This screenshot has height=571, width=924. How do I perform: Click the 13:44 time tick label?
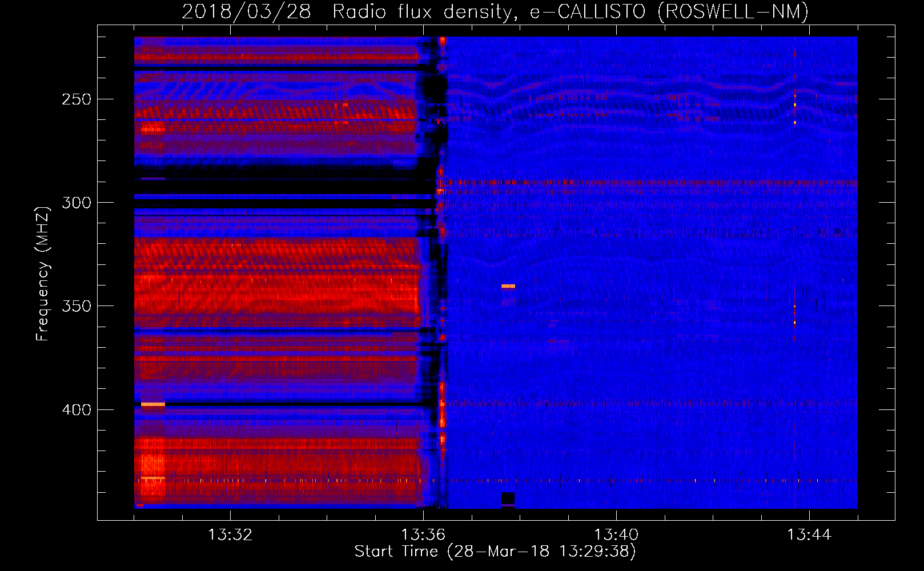pyautogui.click(x=809, y=535)
